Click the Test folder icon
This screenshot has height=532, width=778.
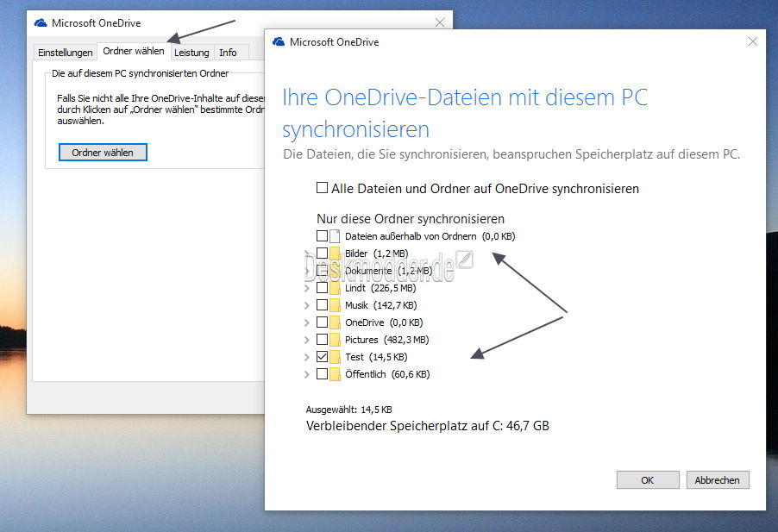tap(335, 357)
